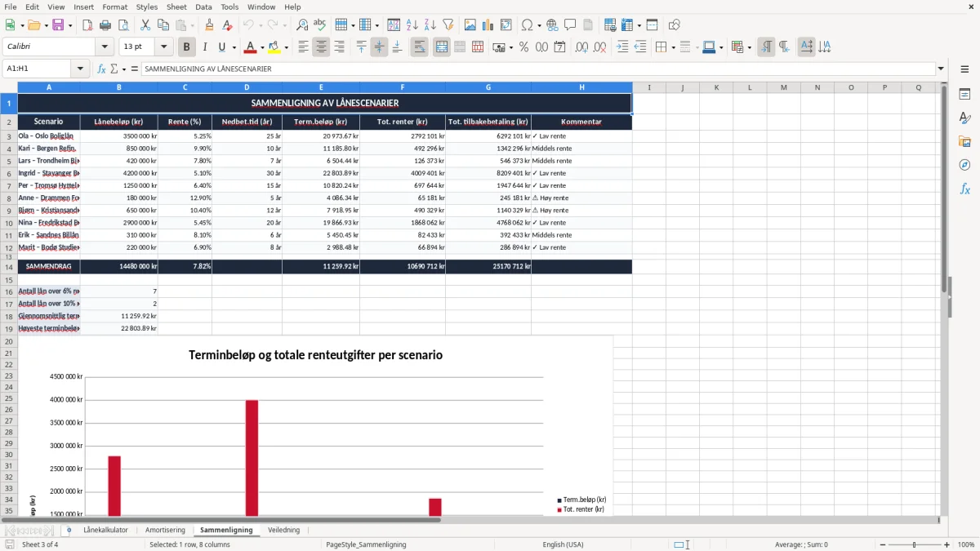980x551 pixels.
Task: Click the AutoFilter funnel icon
Action: point(448,25)
